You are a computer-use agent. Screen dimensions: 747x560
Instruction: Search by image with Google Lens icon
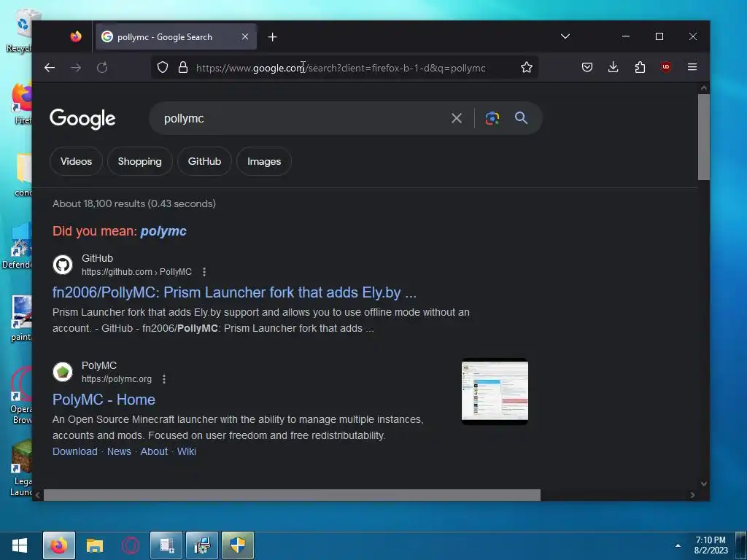click(x=492, y=118)
